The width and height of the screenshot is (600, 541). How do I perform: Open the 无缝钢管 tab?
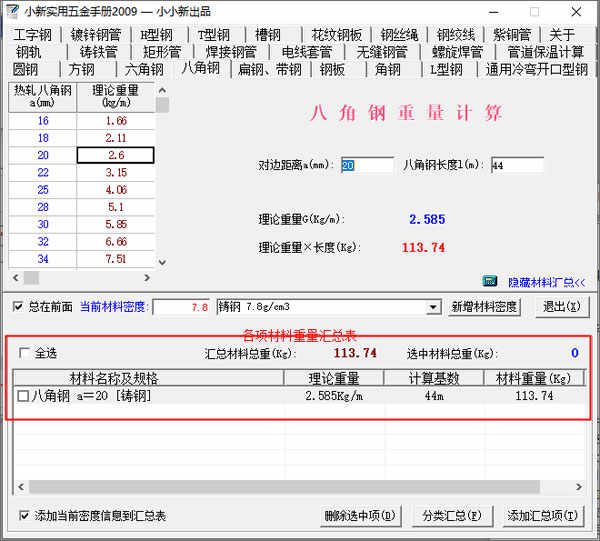pos(382,52)
